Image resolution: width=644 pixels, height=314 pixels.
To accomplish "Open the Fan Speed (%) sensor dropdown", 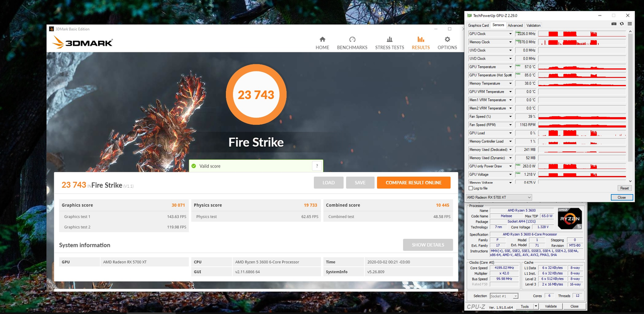I will coord(510,116).
